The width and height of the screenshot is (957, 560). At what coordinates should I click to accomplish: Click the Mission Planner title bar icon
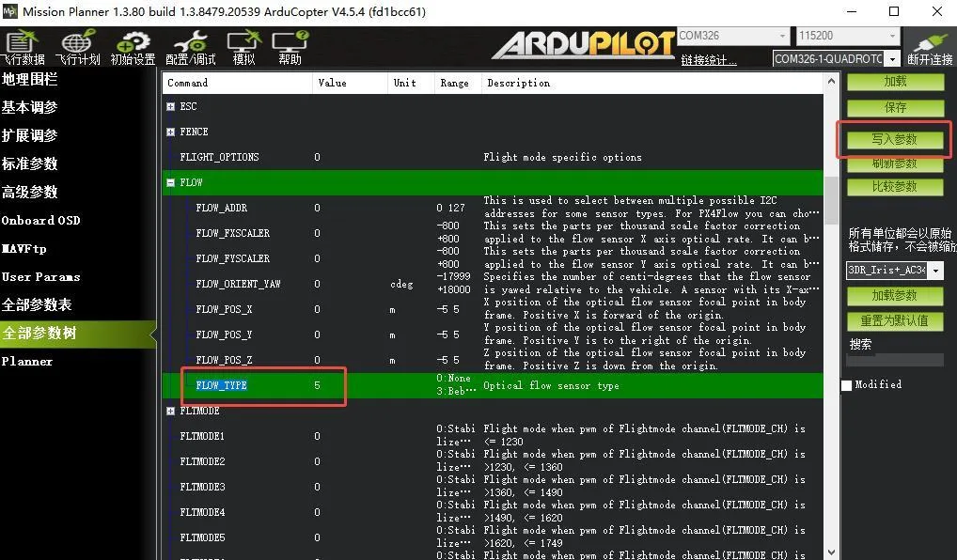point(9,11)
